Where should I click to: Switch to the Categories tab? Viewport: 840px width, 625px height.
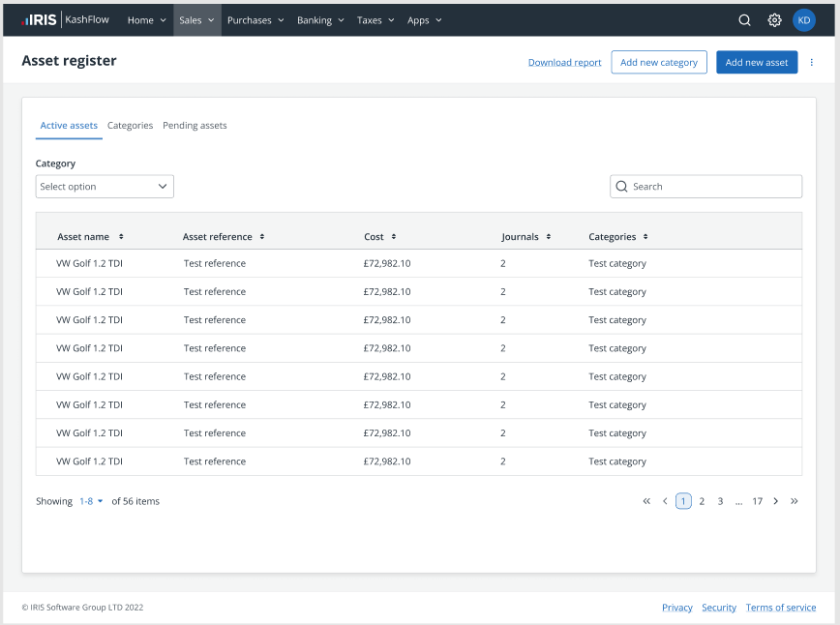tap(130, 126)
